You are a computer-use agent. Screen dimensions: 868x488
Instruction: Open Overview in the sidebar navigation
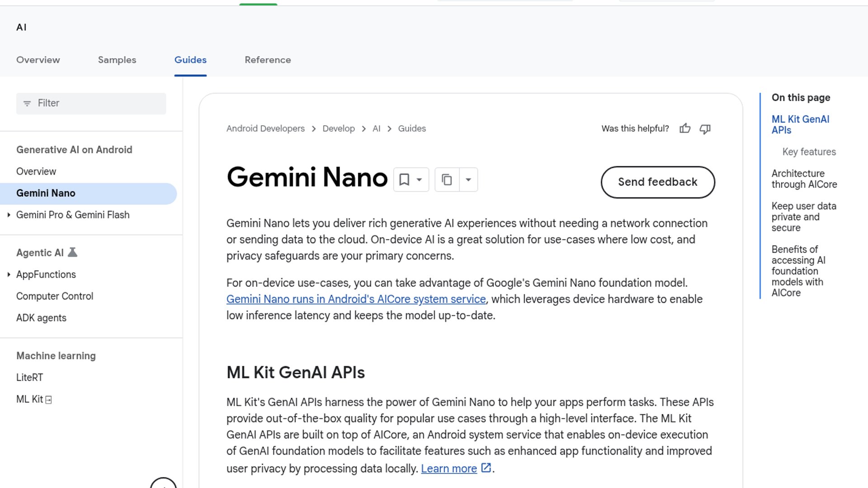tap(36, 172)
